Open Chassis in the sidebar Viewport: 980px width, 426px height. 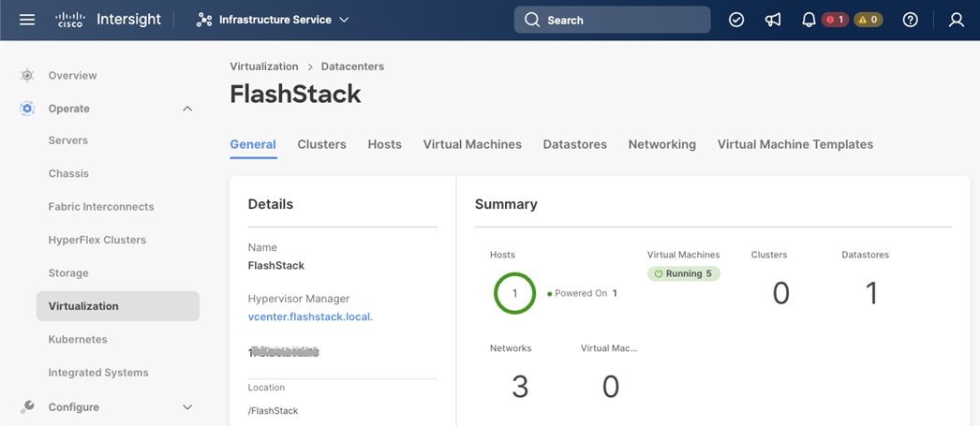coord(68,173)
